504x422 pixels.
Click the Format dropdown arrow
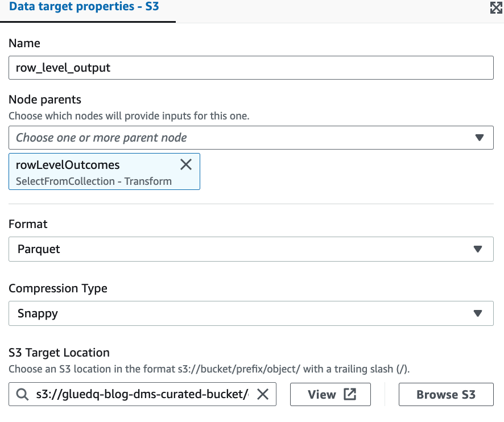coord(479,249)
